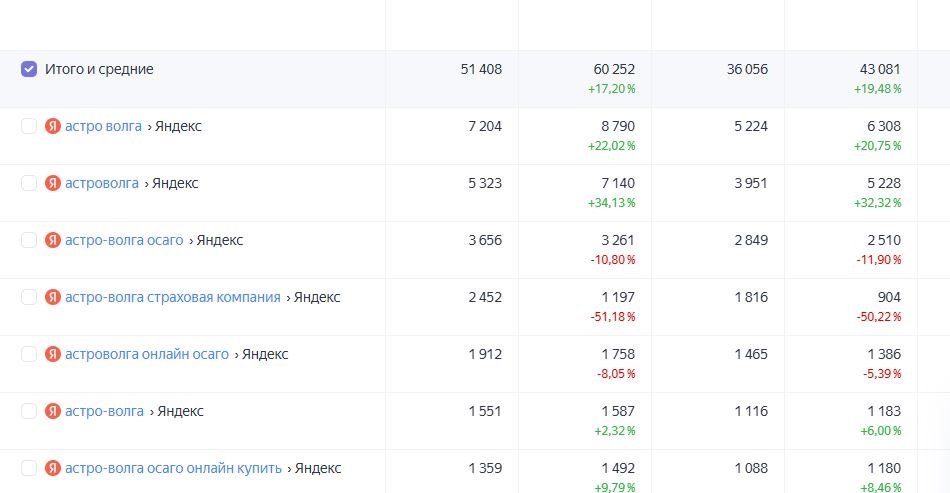Click cell value 1 359
Image resolution: width=950 pixels, height=493 pixels.
coord(485,468)
